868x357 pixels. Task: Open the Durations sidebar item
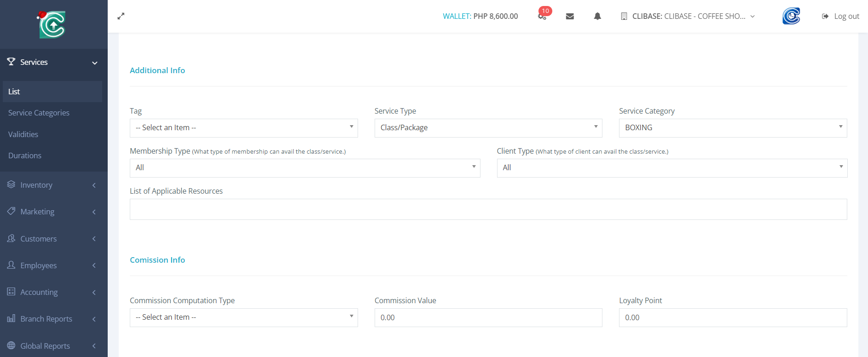point(25,155)
